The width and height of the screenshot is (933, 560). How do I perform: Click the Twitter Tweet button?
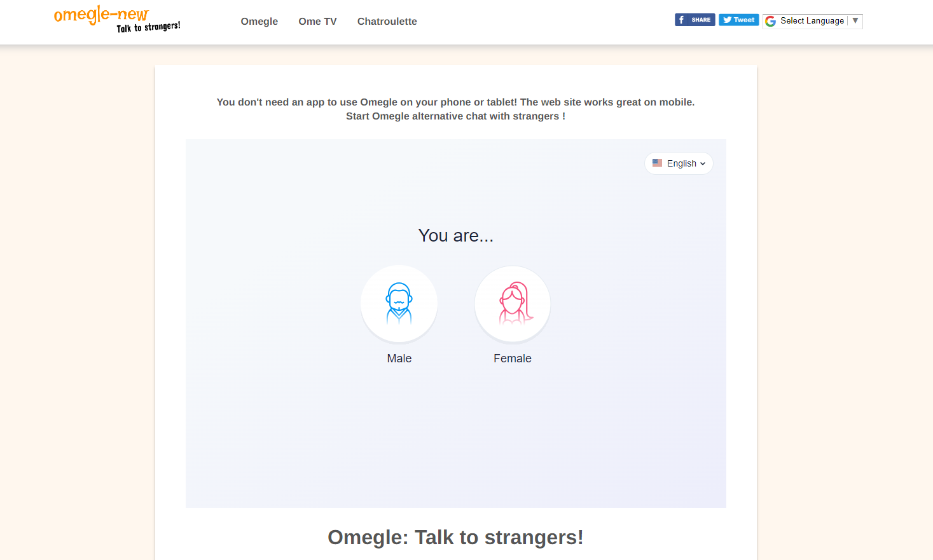[738, 20]
